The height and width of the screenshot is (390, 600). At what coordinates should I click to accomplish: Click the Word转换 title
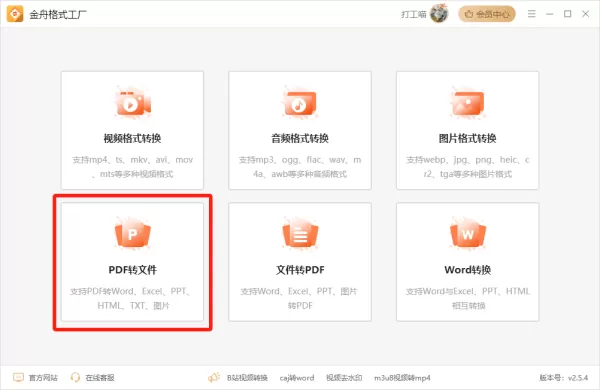click(468, 270)
